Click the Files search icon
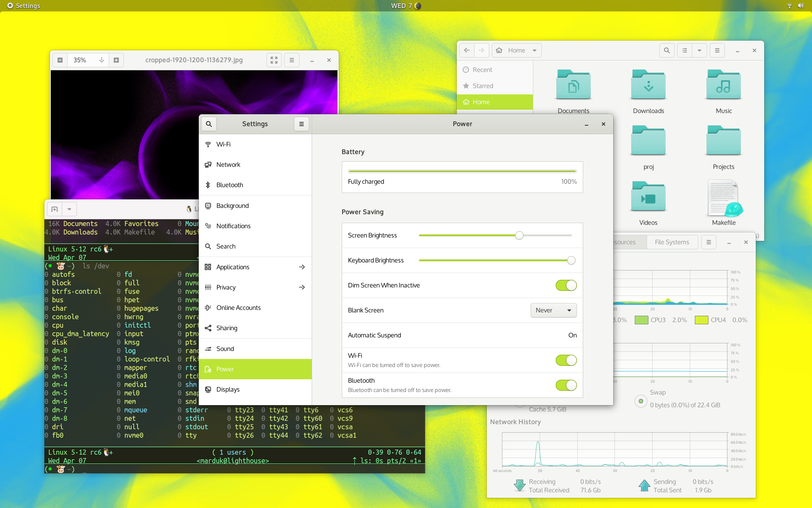Screen dimensions: 812x508 667,50
